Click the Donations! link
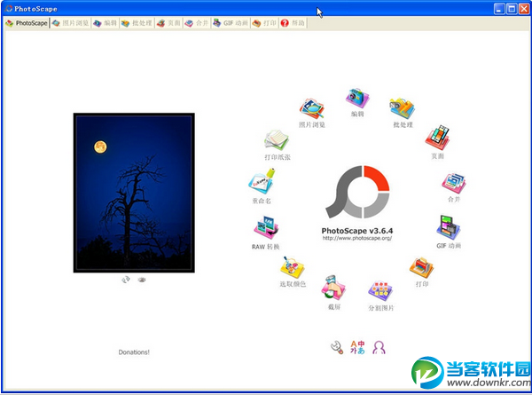This screenshot has height=395, width=532. click(134, 352)
